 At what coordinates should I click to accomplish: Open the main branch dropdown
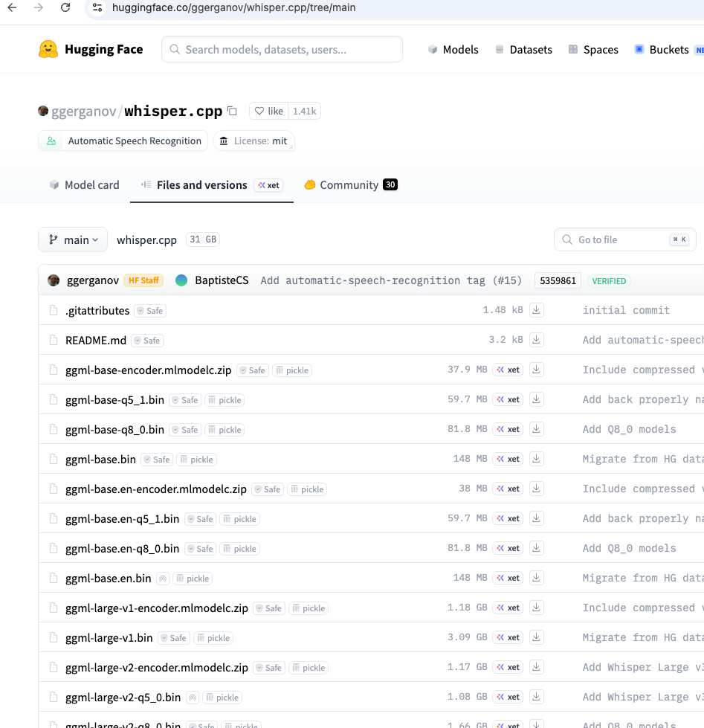coord(73,239)
